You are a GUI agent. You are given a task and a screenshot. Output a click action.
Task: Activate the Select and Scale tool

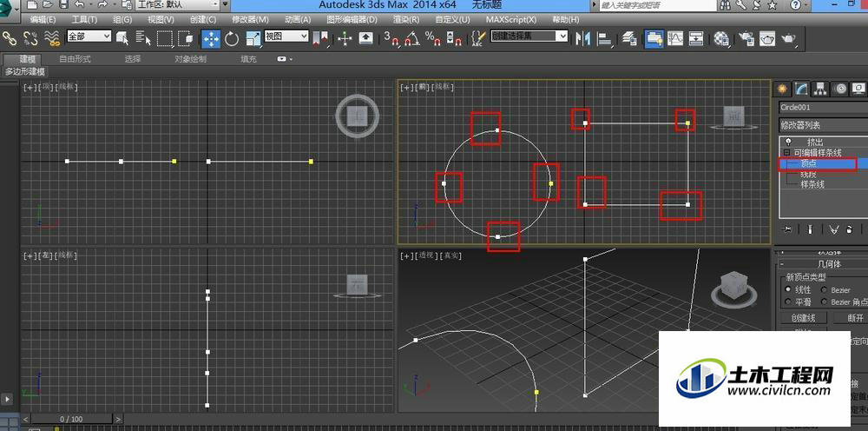(x=253, y=38)
